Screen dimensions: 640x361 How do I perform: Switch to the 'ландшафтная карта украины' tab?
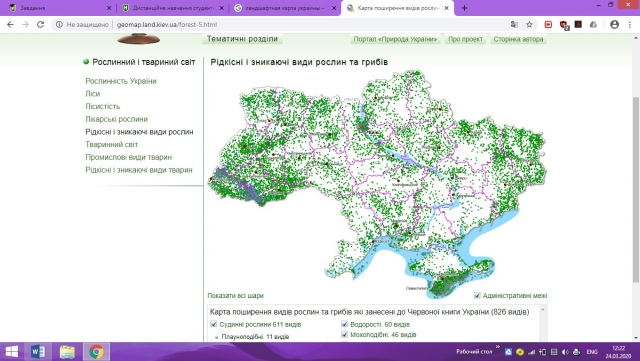click(285, 8)
